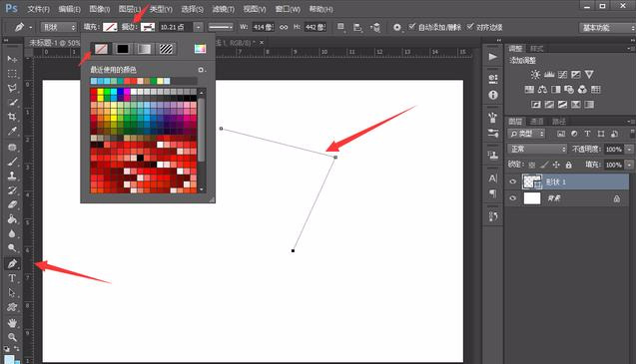Select the Zoom tool magnifier
Image resolution: width=636 pixels, height=364 pixels.
12,337
